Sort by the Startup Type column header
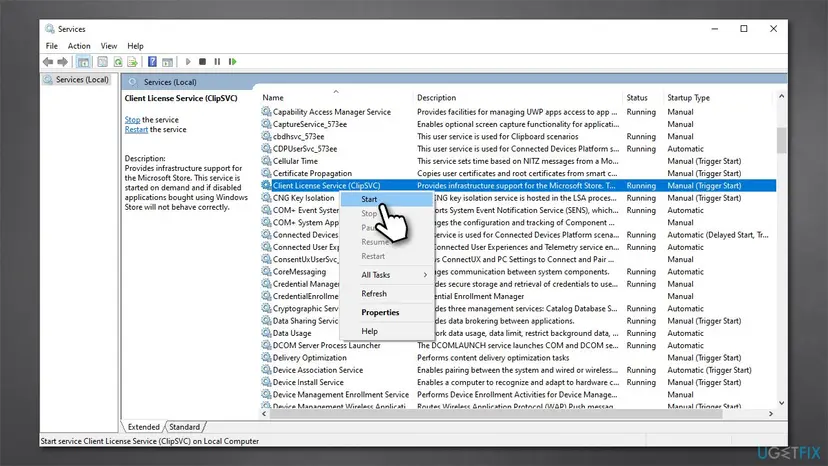 click(719, 98)
